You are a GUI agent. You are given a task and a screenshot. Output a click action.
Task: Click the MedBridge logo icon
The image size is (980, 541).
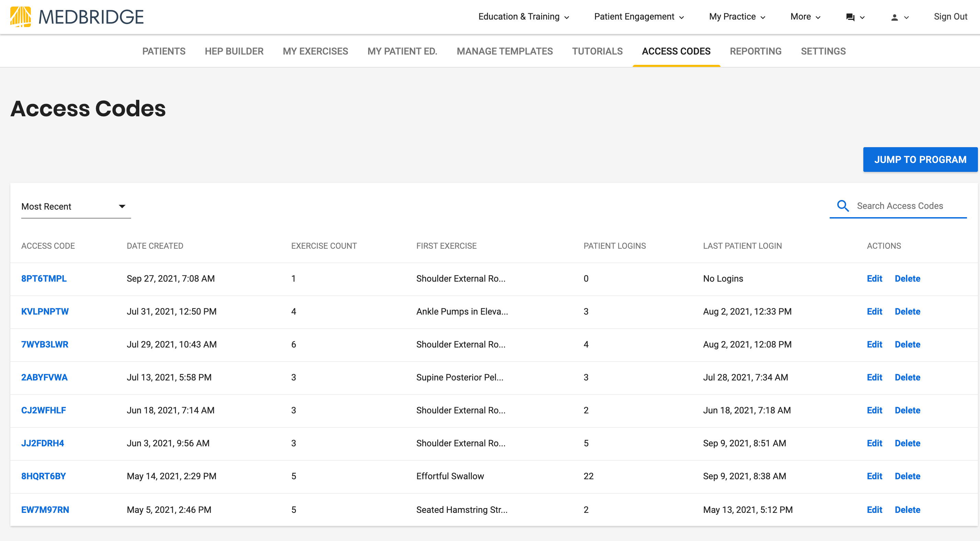(x=21, y=17)
